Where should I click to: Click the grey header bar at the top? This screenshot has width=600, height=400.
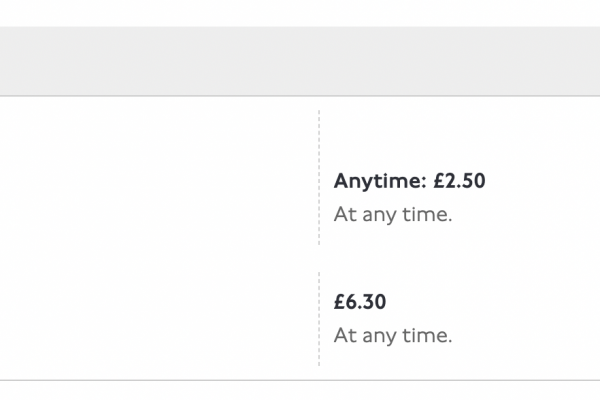coord(300,62)
